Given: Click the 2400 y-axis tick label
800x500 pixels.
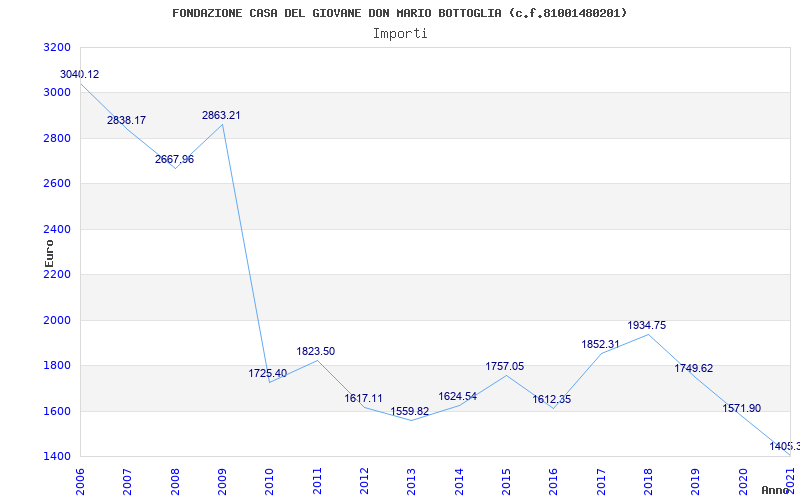Looking at the screenshot, I should [57, 229].
